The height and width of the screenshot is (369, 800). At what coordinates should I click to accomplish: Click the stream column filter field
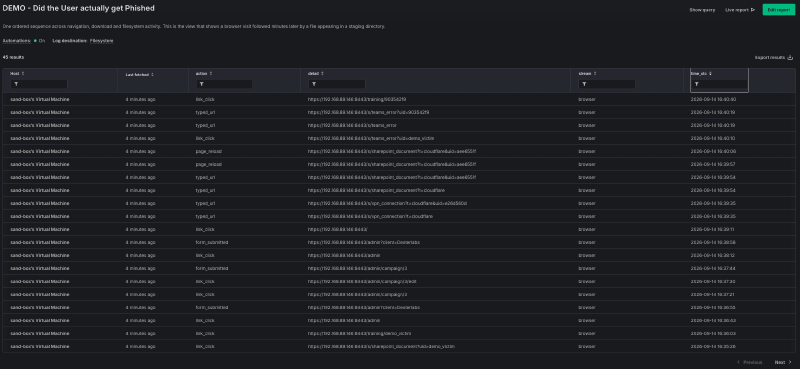point(607,84)
